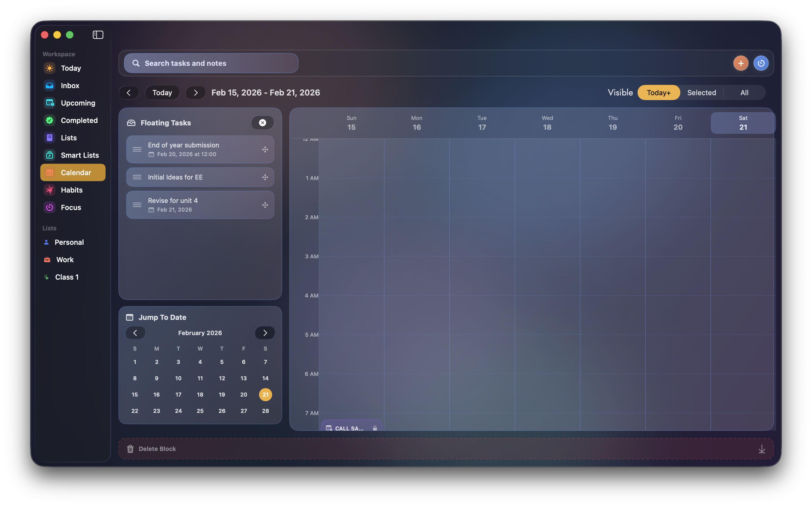Viewport: 812px width, 507px height.
Task: Set visibility to Selected
Action: [701, 92]
